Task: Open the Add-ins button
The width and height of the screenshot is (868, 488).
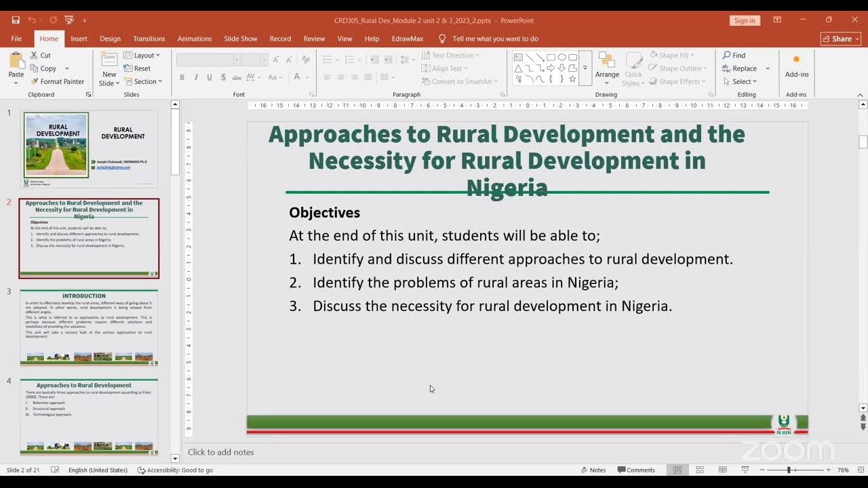Action: coord(797,66)
